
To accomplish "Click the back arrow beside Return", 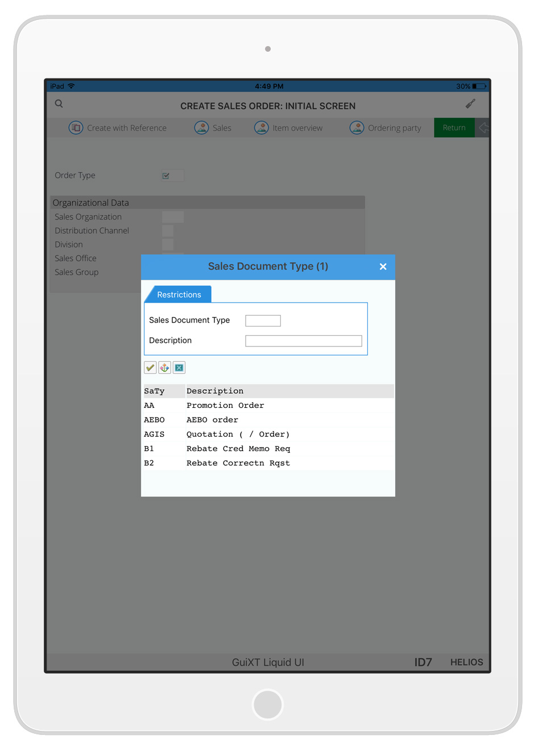I will [483, 128].
